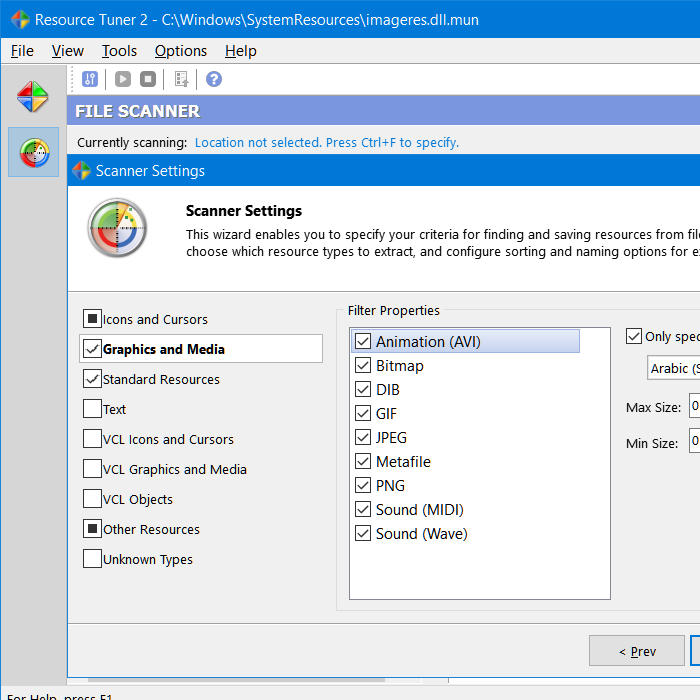Enable VCL Objects checkbox
700x700 pixels.
coord(92,499)
